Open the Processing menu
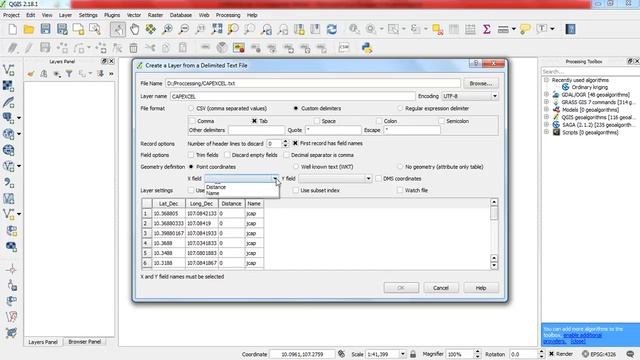 tap(228, 15)
